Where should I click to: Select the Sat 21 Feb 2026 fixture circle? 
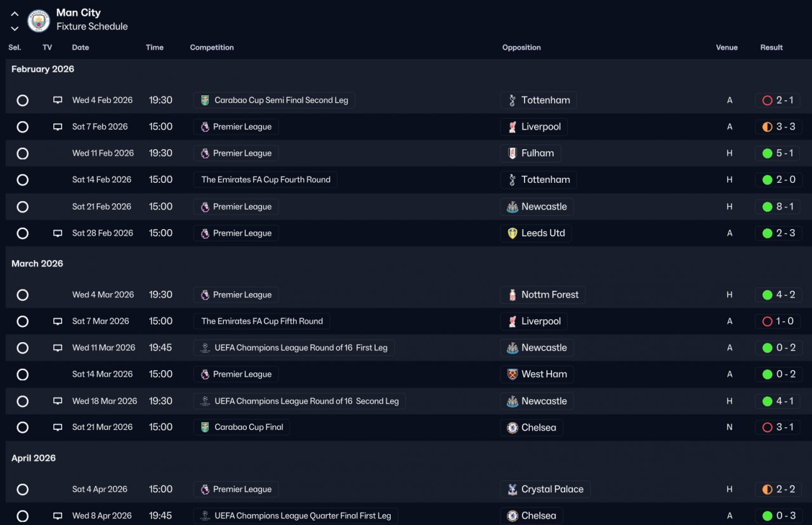pyautogui.click(x=23, y=207)
